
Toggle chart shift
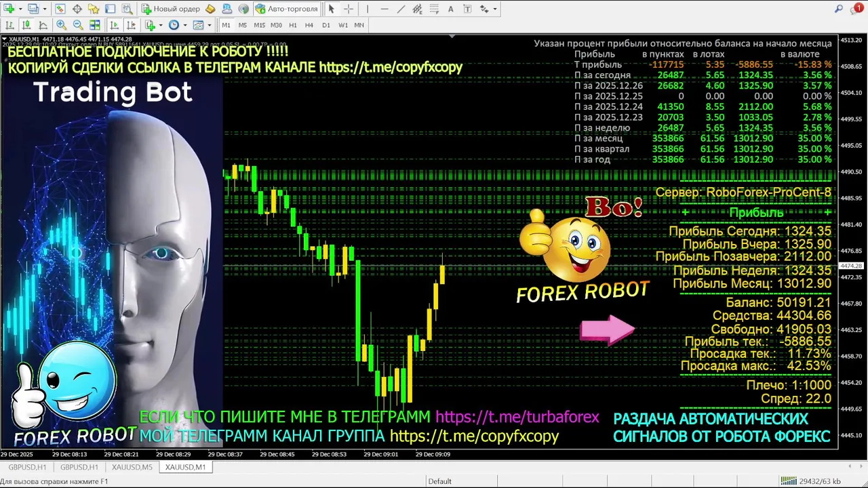pos(131,25)
